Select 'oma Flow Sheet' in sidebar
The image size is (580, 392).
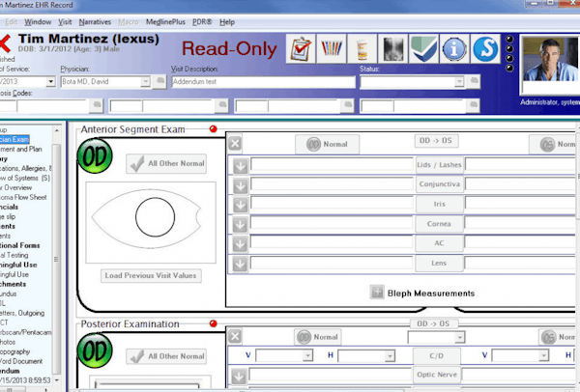coord(23,197)
